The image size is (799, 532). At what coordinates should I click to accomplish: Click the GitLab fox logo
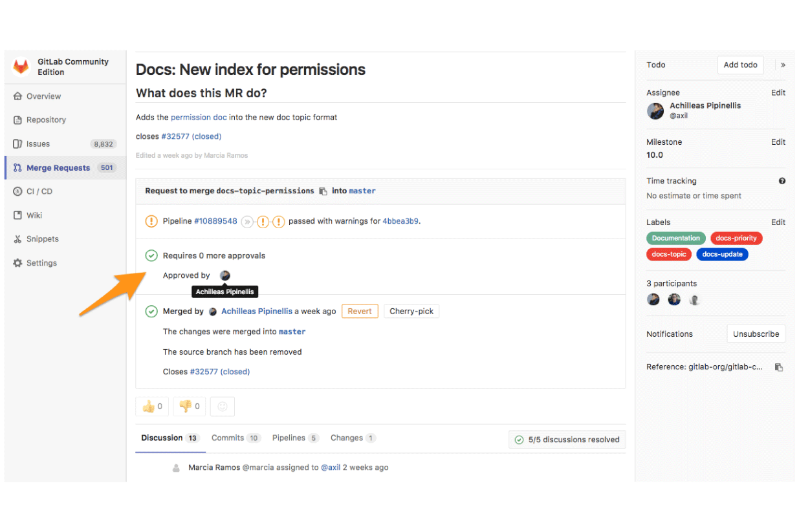pyautogui.click(x=21, y=67)
